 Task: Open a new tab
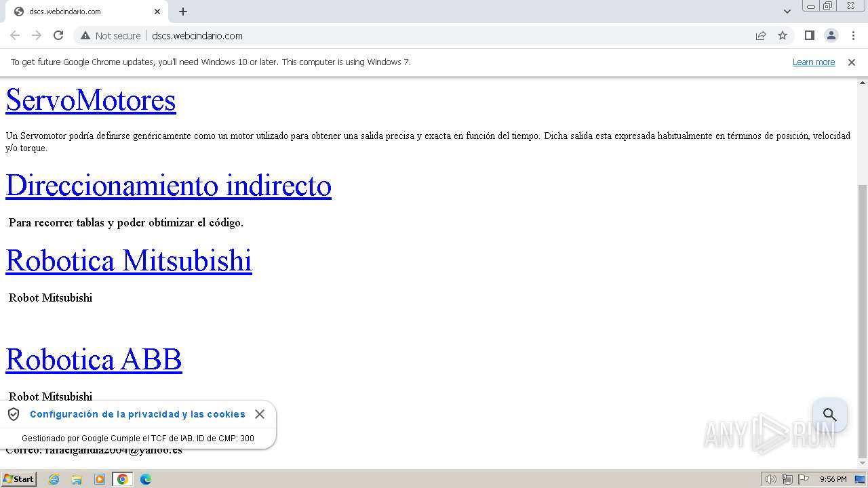coord(183,12)
